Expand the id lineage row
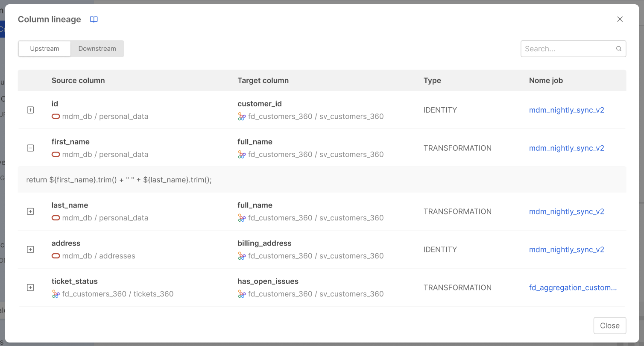This screenshot has width=644, height=346. point(30,110)
